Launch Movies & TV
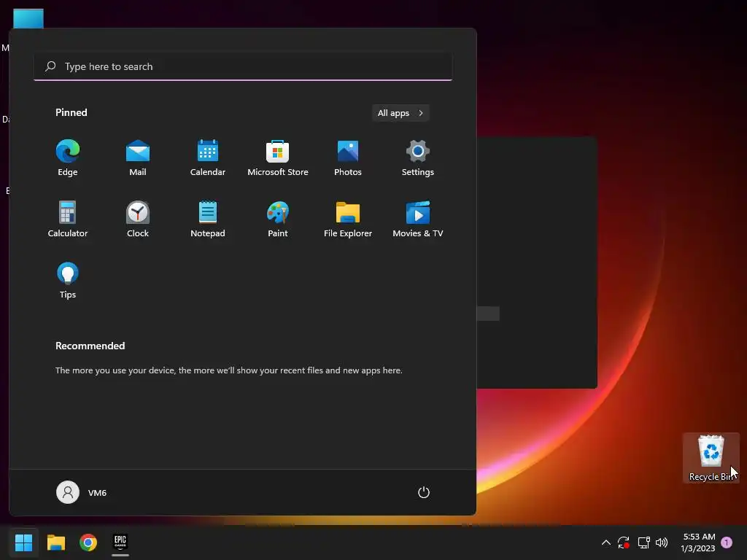 pyautogui.click(x=418, y=219)
